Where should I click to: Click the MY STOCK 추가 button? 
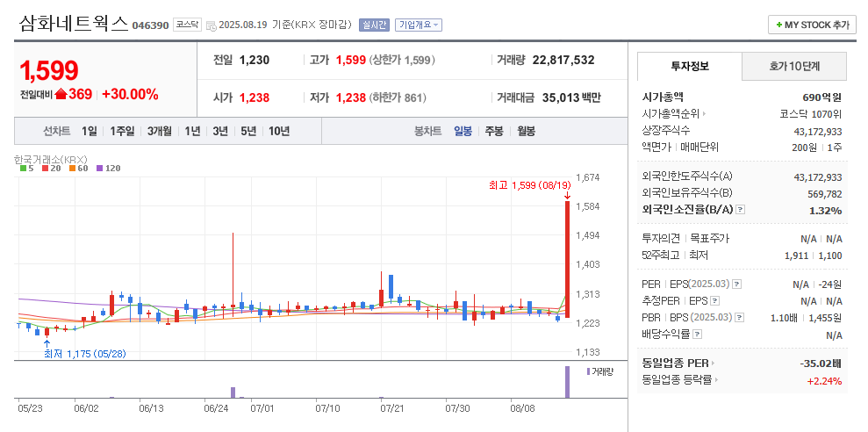pos(812,25)
